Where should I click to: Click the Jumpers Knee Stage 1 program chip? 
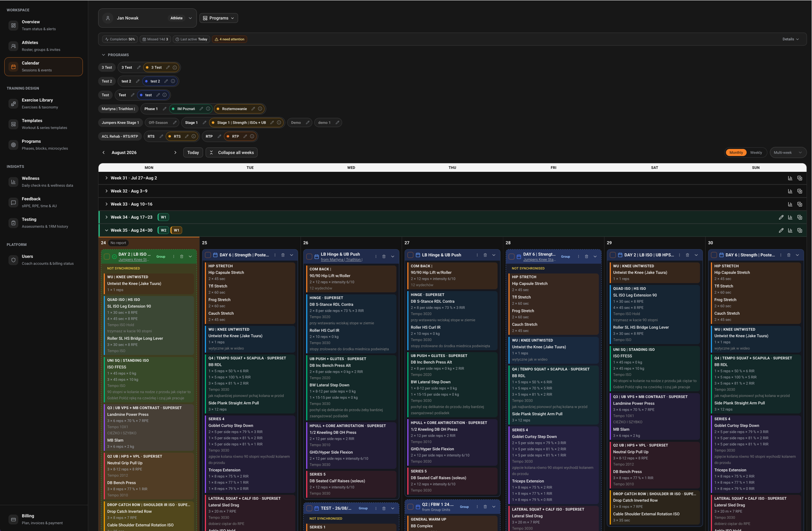[120, 123]
